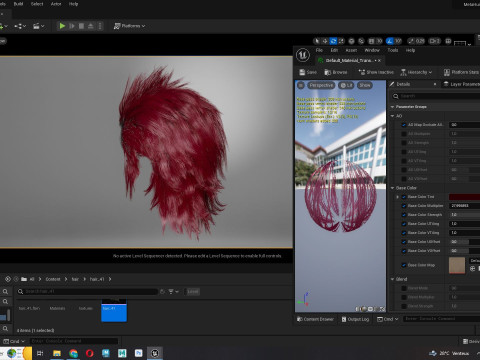This screenshot has width=480, height=360.
Task: Open the camera speed setting in viewport
Action: point(435,41)
